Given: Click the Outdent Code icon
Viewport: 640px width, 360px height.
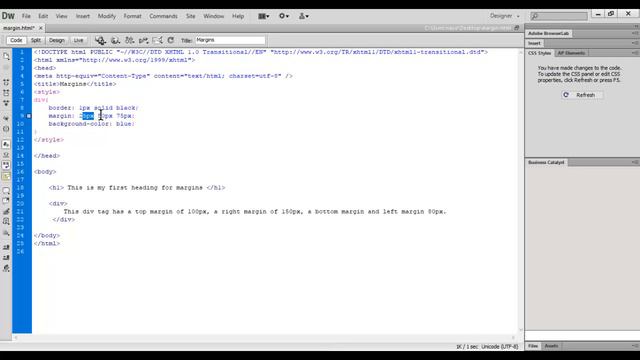Looking at the screenshot, I should [6, 258].
